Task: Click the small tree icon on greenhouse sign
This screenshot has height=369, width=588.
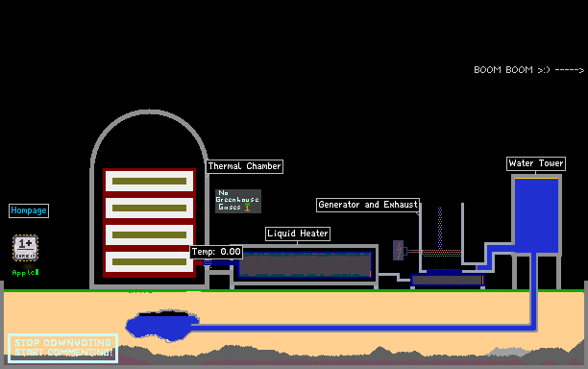Action: click(247, 207)
